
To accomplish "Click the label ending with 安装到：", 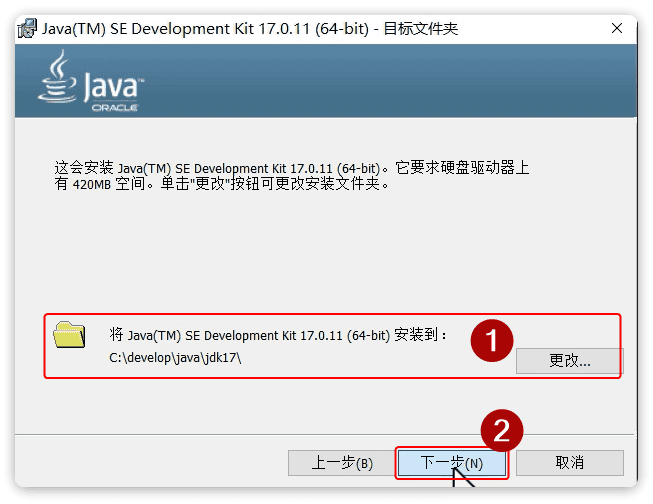I will (x=278, y=335).
